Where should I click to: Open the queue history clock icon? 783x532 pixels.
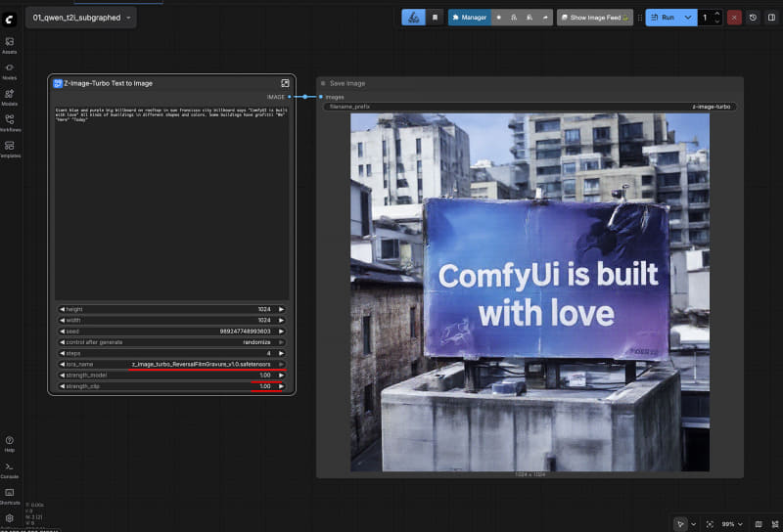(x=753, y=17)
